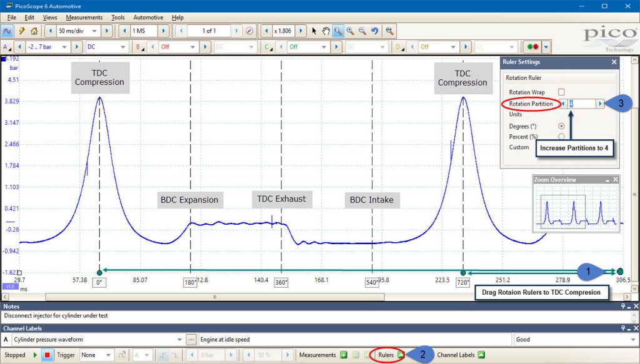Close the Ruler Settings panel
The width and height of the screenshot is (640, 364).
coord(614,62)
